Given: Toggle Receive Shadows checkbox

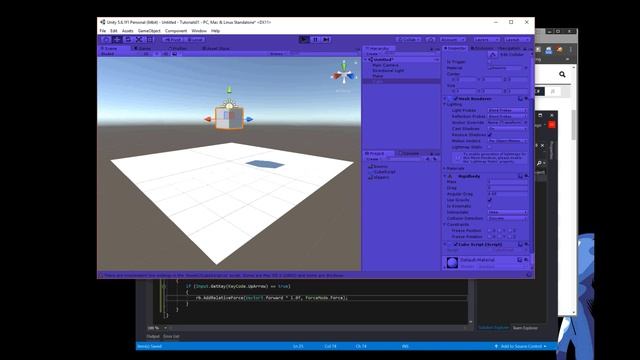Looking at the screenshot, I should point(490,135).
